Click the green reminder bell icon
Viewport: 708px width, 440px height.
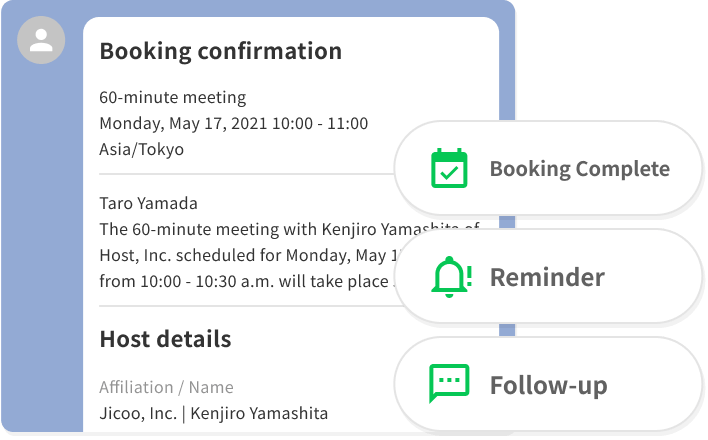point(451,277)
